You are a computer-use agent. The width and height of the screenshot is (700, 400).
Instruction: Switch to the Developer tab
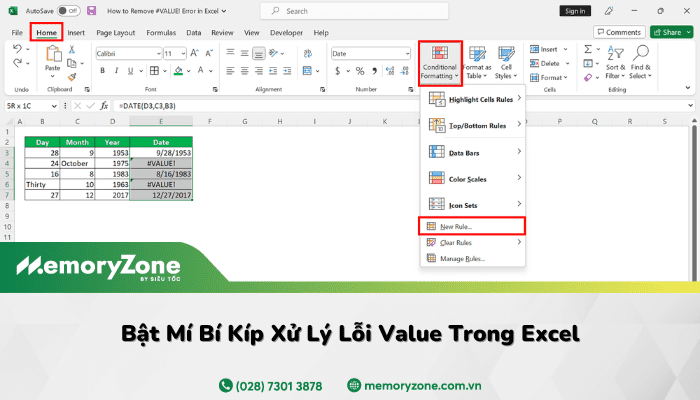[x=286, y=33]
